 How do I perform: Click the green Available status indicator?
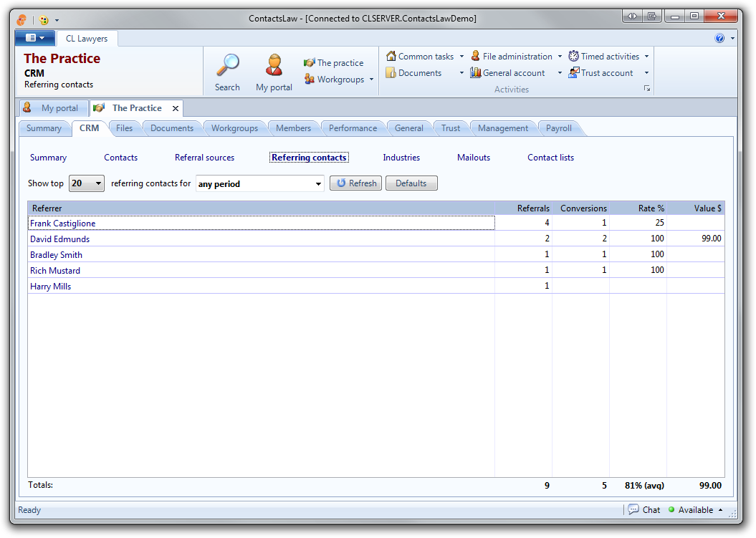(671, 509)
